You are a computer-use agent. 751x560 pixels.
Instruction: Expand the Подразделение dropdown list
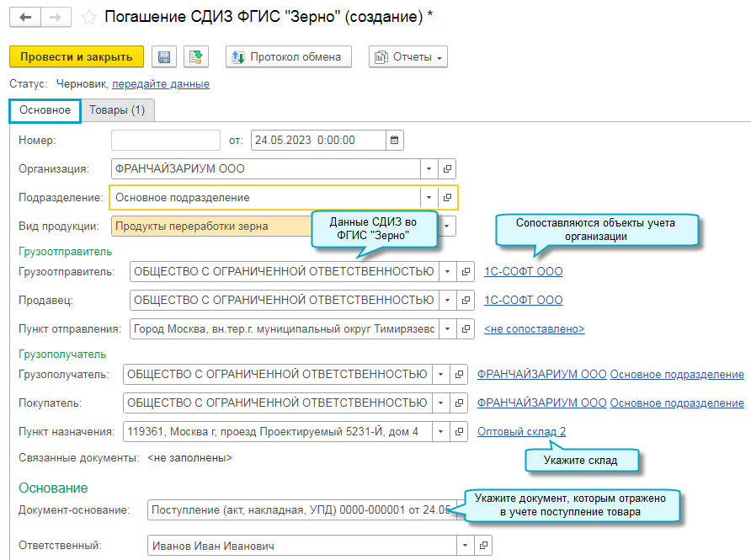pyautogui.click(x=429, y=198)
